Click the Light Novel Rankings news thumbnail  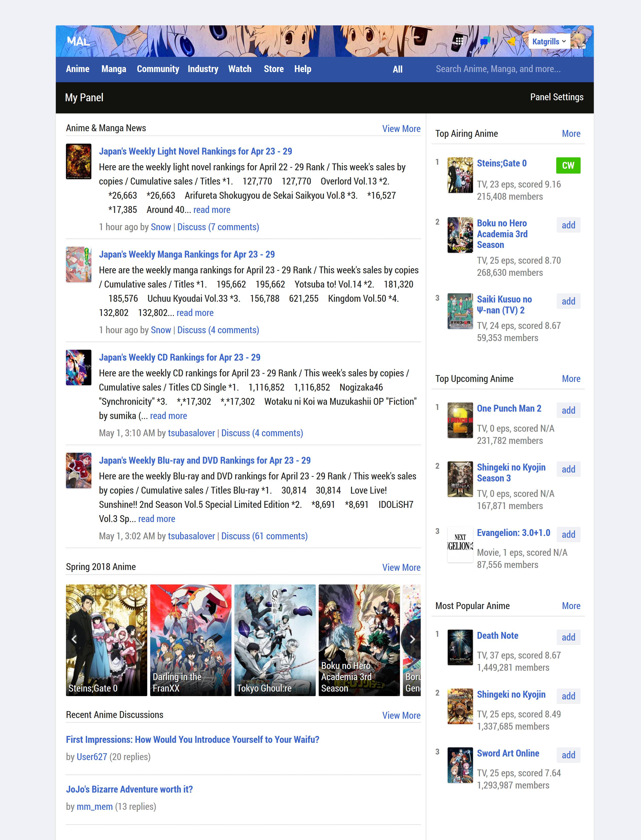click(79, 161)
